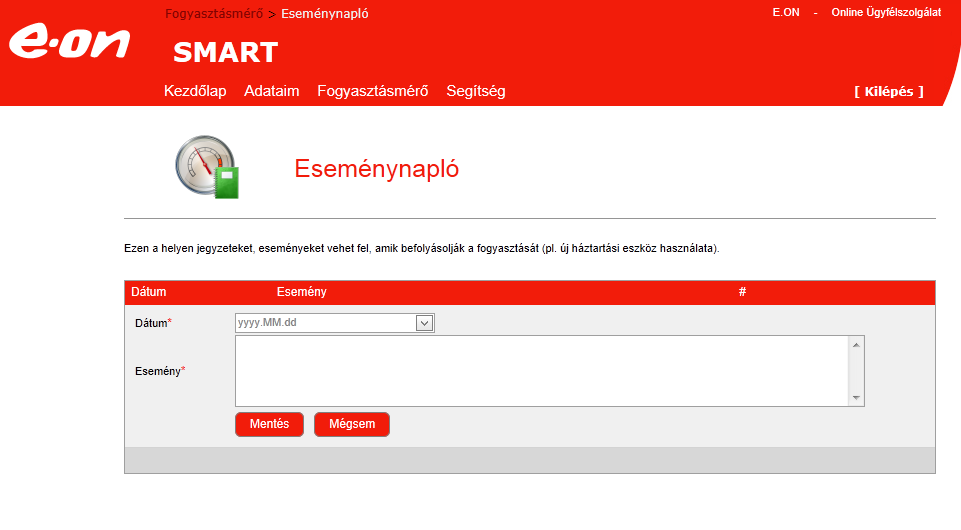961x530 pixels.
Task: Save the entry with Mentés button
Action: (x=270, y=424)
